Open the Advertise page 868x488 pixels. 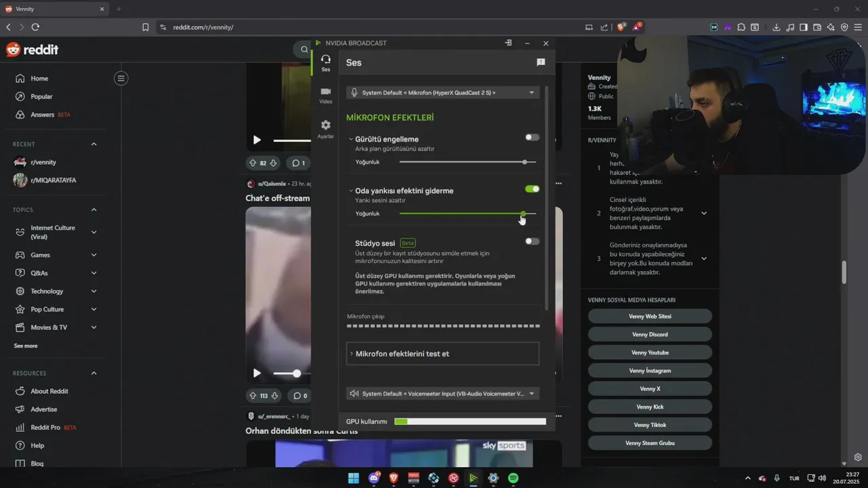pos(44,409)
